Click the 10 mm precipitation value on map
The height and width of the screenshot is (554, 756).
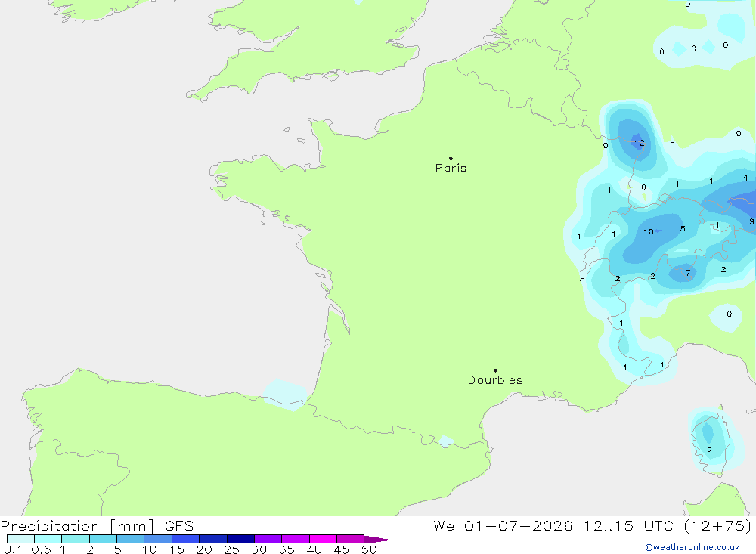pos(649,232)
